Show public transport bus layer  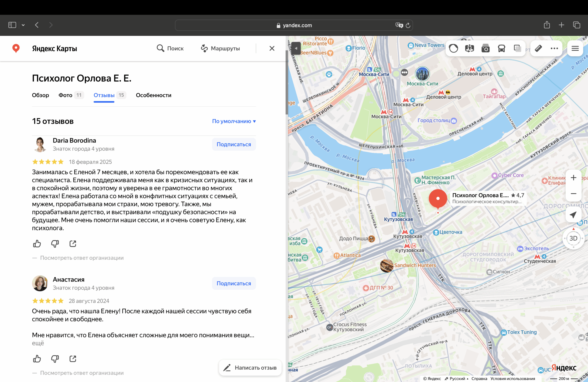(501, 48)
